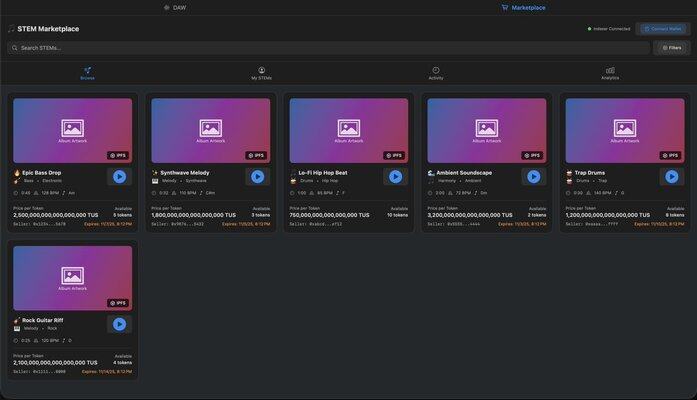Select the Browse tab
This screenshot has width=697, height=400.
pyautogui.click(x=87, y=73)
